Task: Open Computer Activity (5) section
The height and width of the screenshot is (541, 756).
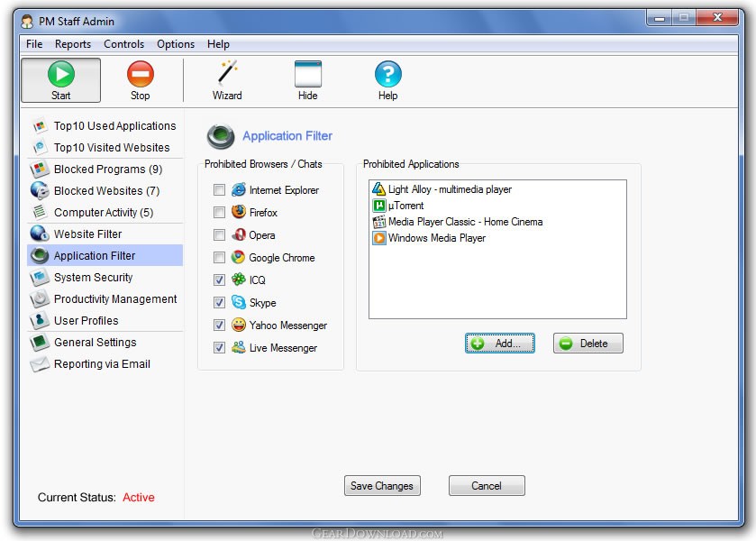Action: [x=105, y=213]
